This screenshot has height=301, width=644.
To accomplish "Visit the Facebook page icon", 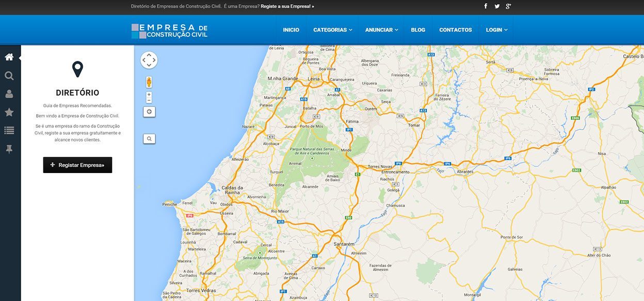I will (486, 6).
